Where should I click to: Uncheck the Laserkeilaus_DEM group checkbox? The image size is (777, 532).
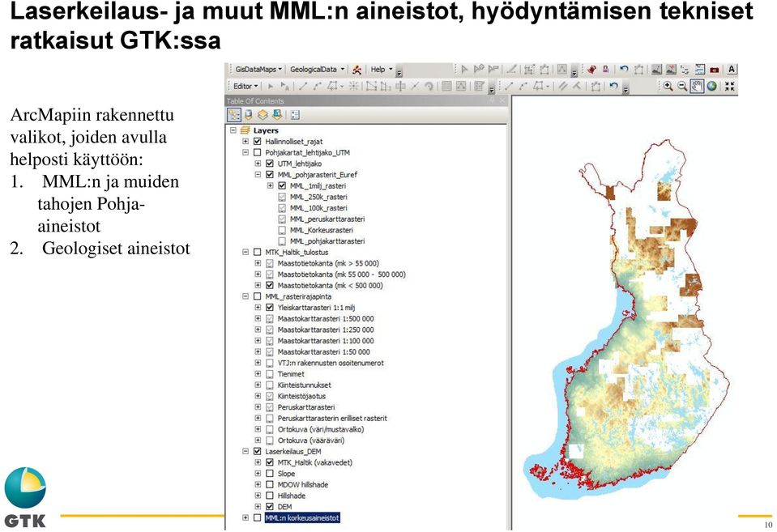coord(257,451)
